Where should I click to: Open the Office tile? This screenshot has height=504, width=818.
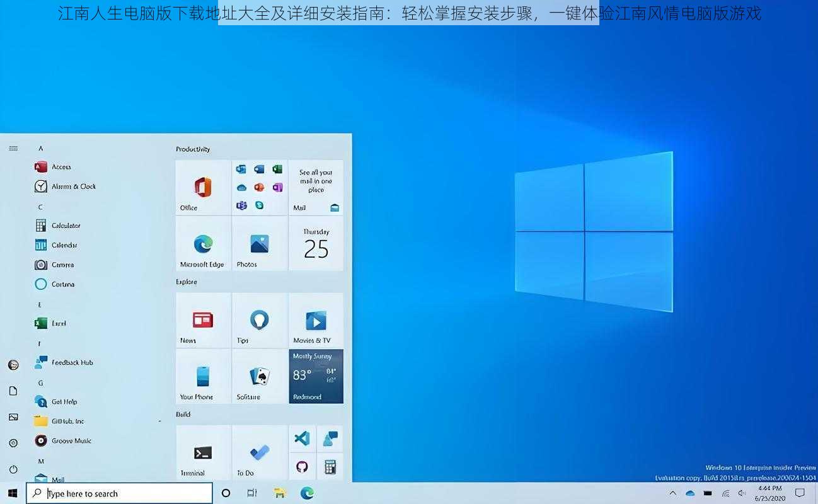203,187
